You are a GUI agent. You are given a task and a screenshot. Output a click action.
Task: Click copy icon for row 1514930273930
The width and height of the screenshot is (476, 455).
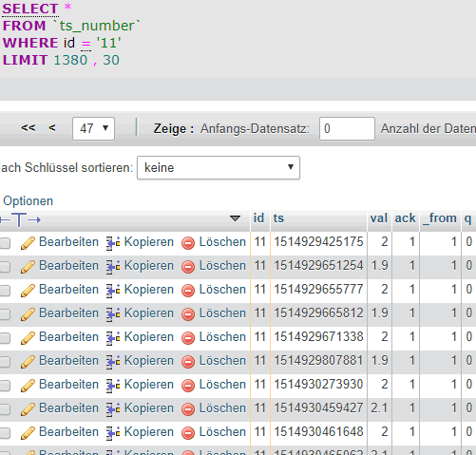(x=113, y=386)
